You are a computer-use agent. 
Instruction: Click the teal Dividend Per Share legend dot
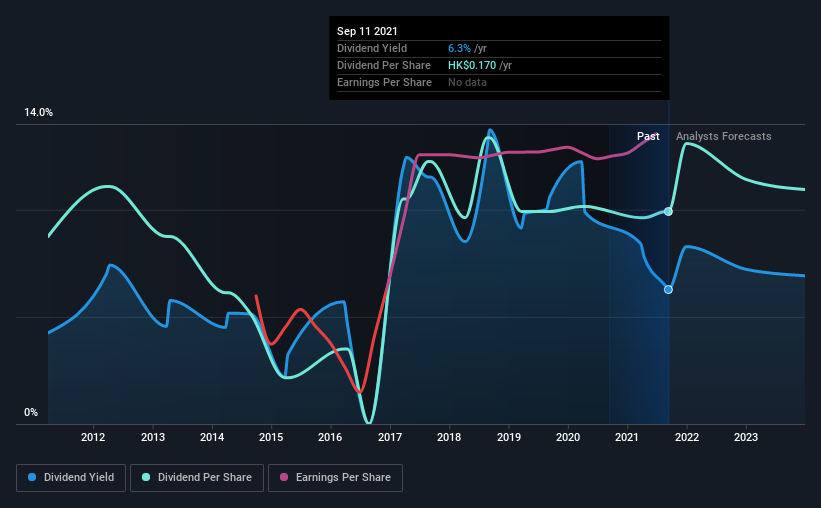146,477
